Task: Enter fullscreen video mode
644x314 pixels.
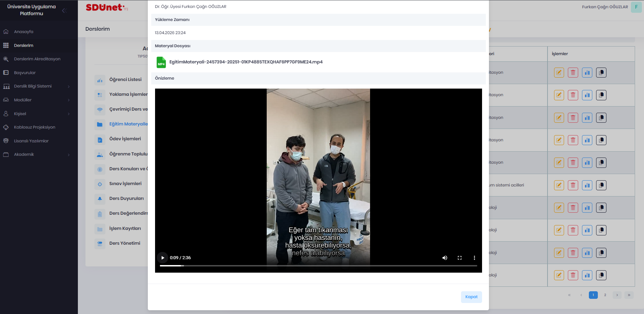Action: click(460, 258)
